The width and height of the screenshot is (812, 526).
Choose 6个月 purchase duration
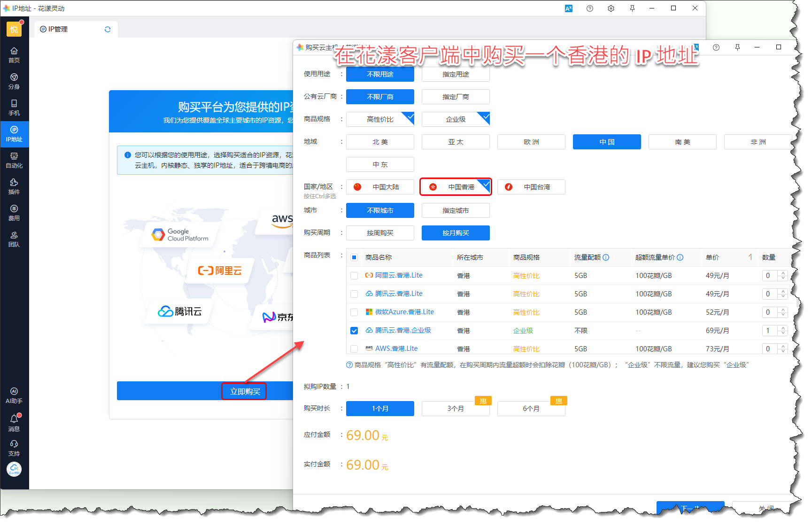coord(531,409)
